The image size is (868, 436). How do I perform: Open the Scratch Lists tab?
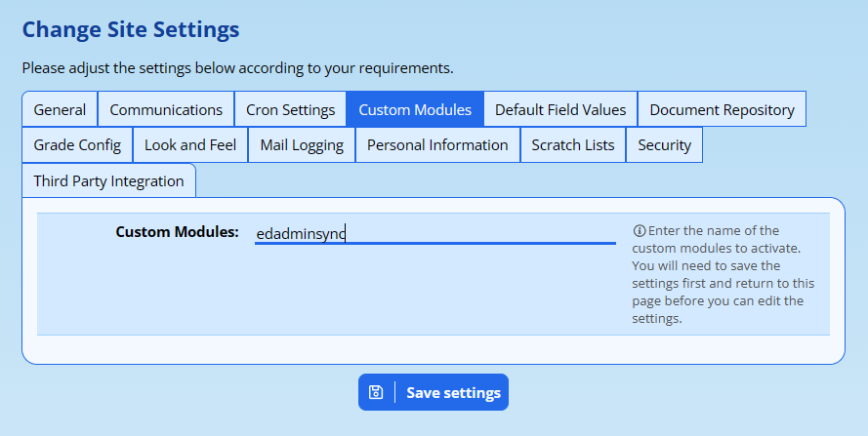click(x=573, y=145)
